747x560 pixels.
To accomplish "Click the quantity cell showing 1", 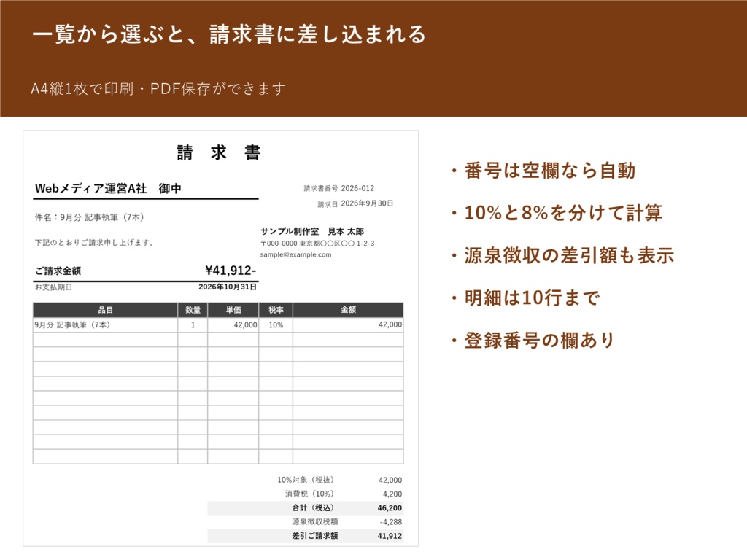I will pyautogui.click(x=193, y=324).
